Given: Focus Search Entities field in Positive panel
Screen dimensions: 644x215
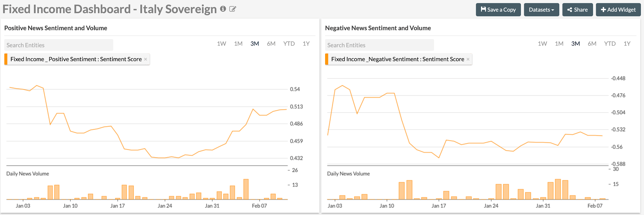Looking at the screenshot, I should [59, 45].
